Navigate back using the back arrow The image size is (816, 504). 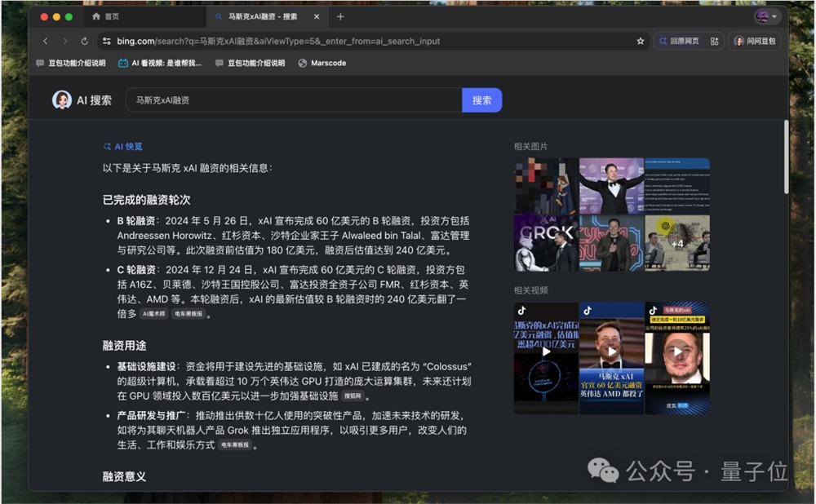point(46,41)
